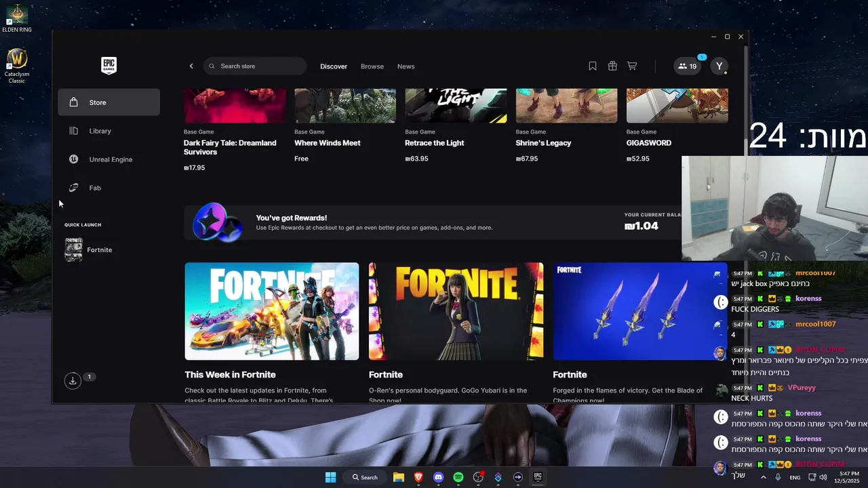
Task: Click the Free price under Where Winds Meet
Action: [301, 159]
